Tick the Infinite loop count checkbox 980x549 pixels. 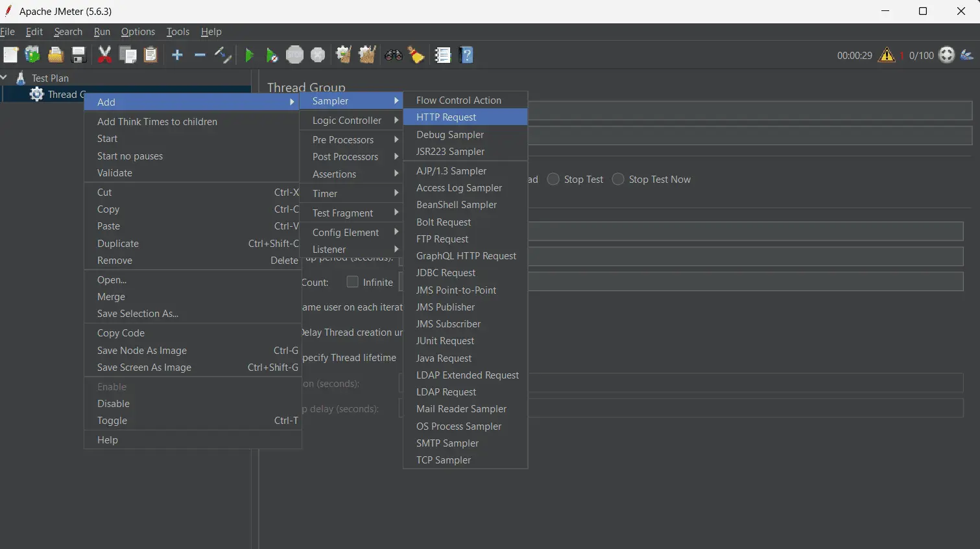(x=352, y=282)
